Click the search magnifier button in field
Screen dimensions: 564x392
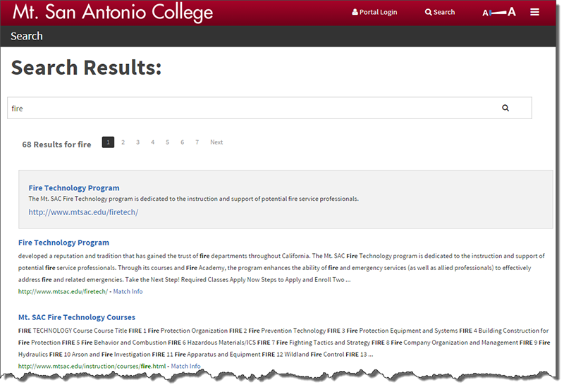click(505, 108)
